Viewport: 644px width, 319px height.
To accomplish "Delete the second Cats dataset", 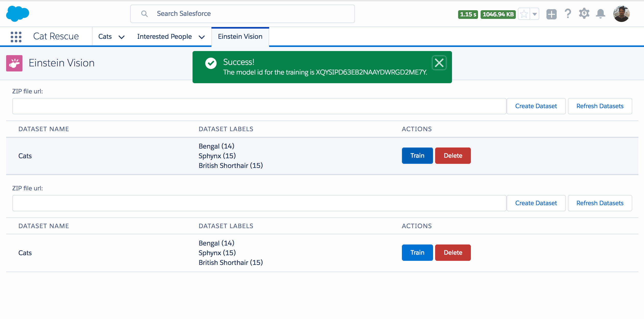I will click(453, 253).
